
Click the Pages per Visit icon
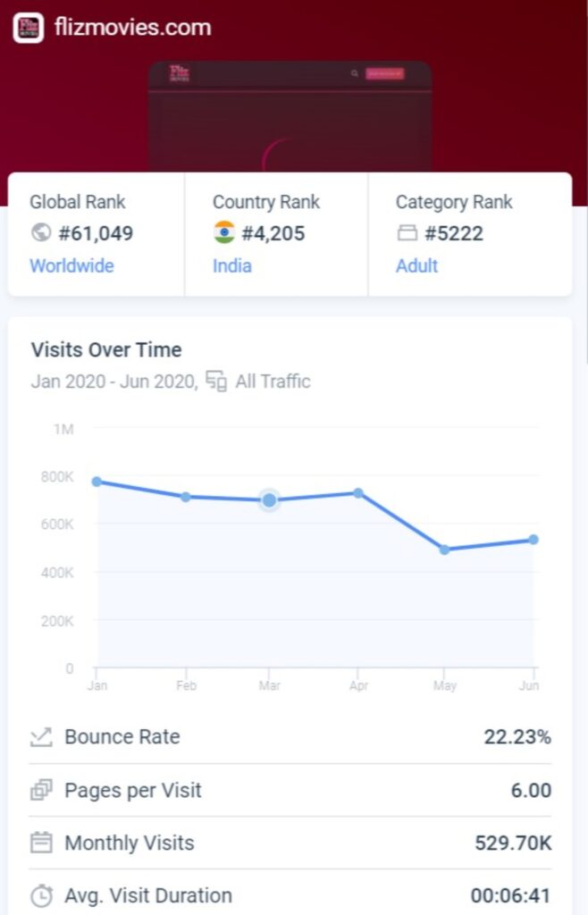click(41, 790)
